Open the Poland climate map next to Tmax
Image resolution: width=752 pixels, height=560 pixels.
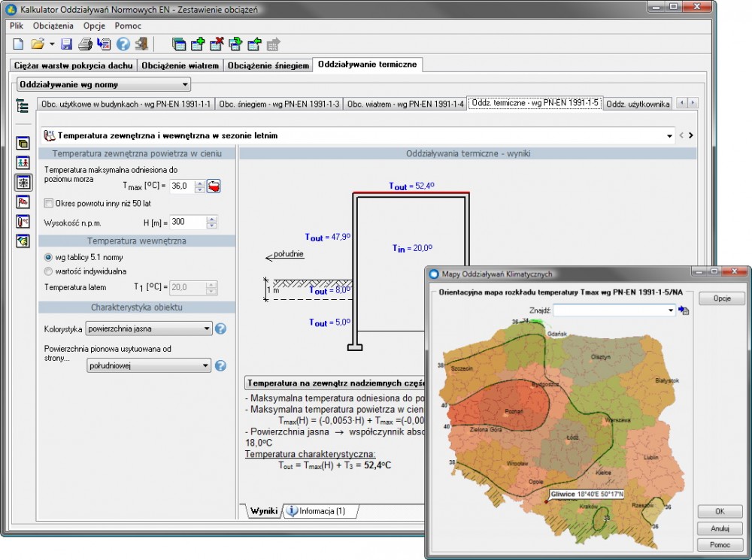[214, 186]
